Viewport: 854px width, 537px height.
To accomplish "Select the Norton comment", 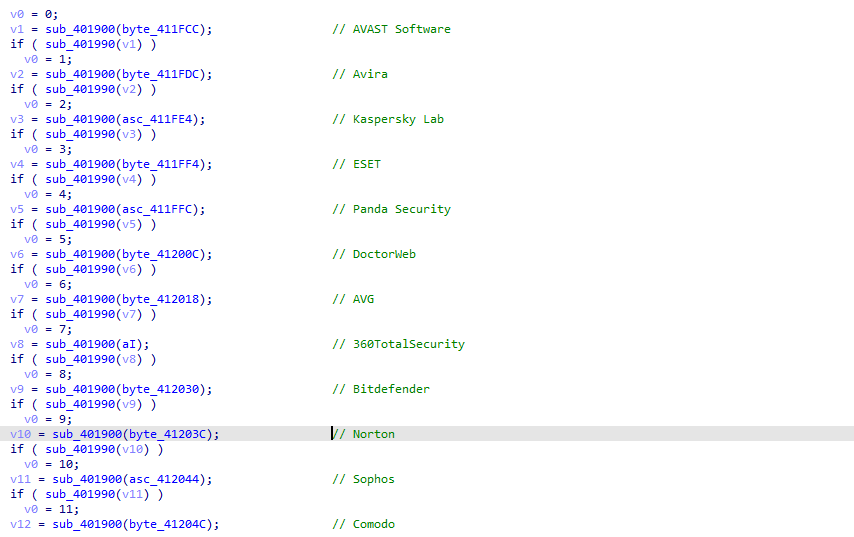I will coord(363,435).
